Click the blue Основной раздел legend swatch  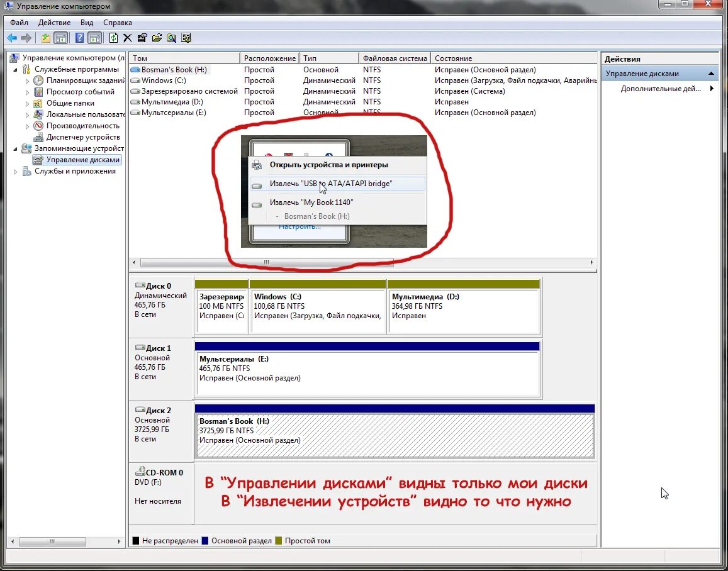[x=204, y=541]
